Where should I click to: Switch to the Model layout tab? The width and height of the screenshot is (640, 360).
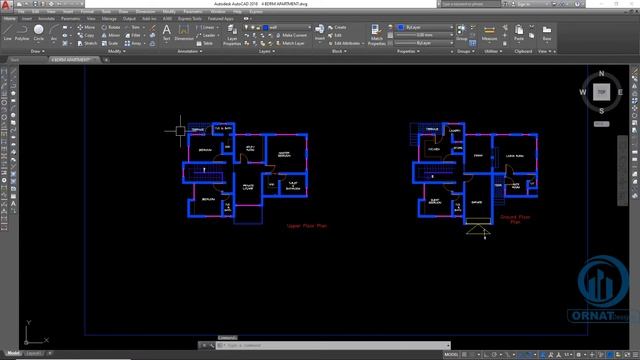(x=13, y=353)
